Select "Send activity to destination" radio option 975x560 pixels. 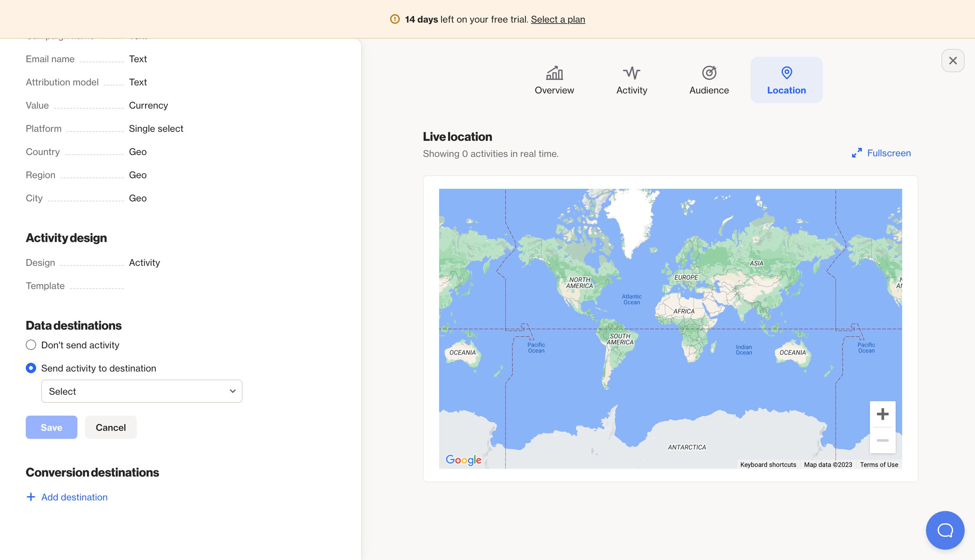tap(31, 368)
